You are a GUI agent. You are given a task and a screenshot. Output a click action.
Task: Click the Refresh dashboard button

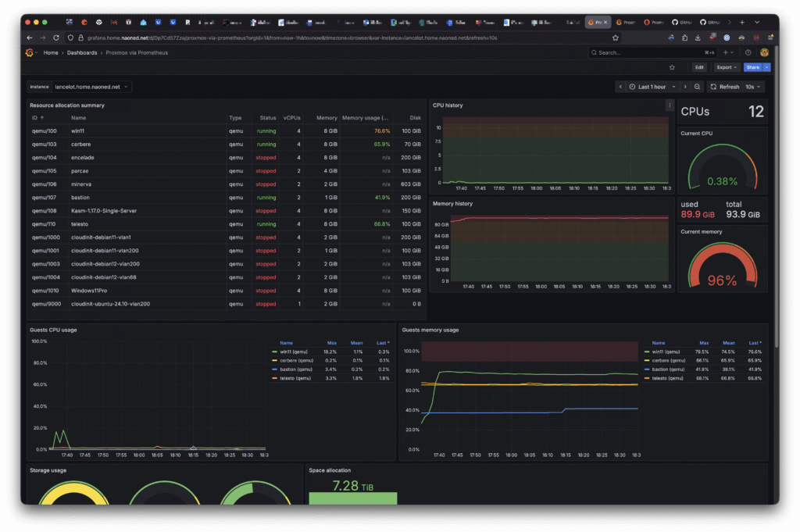(x=724, y=87)
